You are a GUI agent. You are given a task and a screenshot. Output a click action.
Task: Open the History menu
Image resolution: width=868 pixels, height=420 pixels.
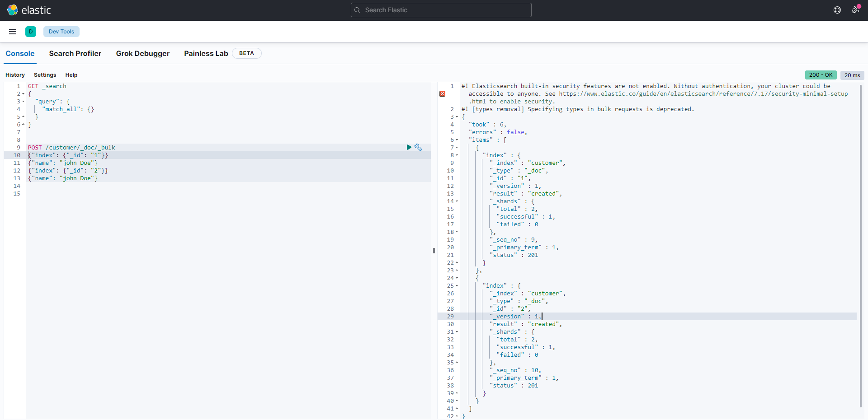15,75
